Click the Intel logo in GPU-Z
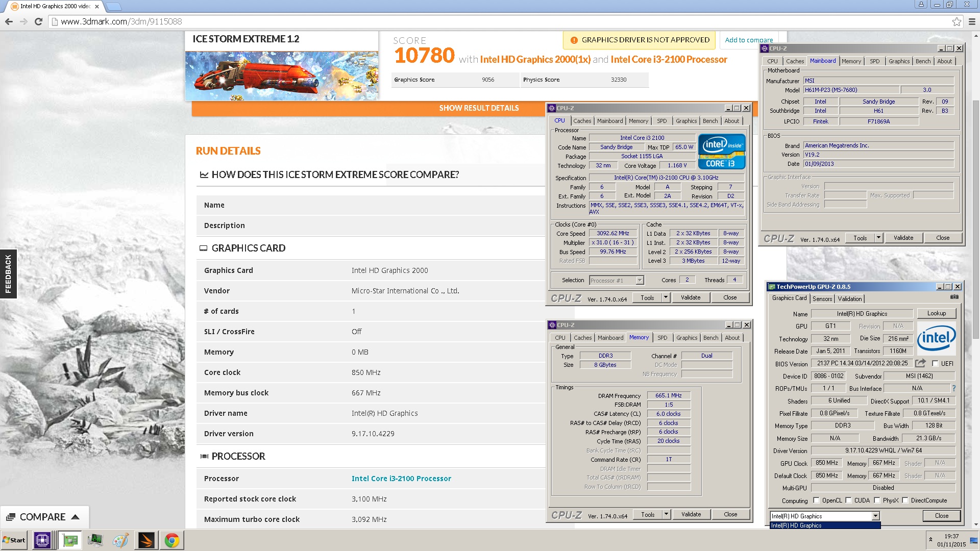980x551 pixels. [937, 338]
